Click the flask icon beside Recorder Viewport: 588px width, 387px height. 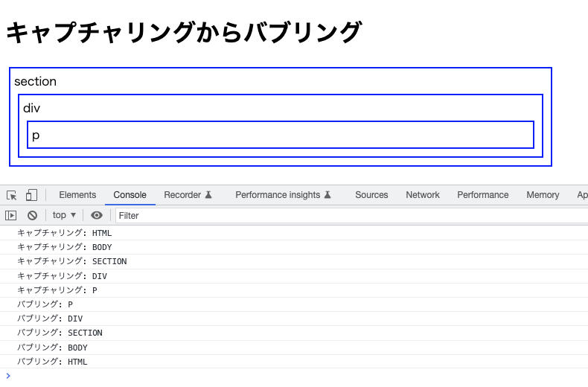208,195
